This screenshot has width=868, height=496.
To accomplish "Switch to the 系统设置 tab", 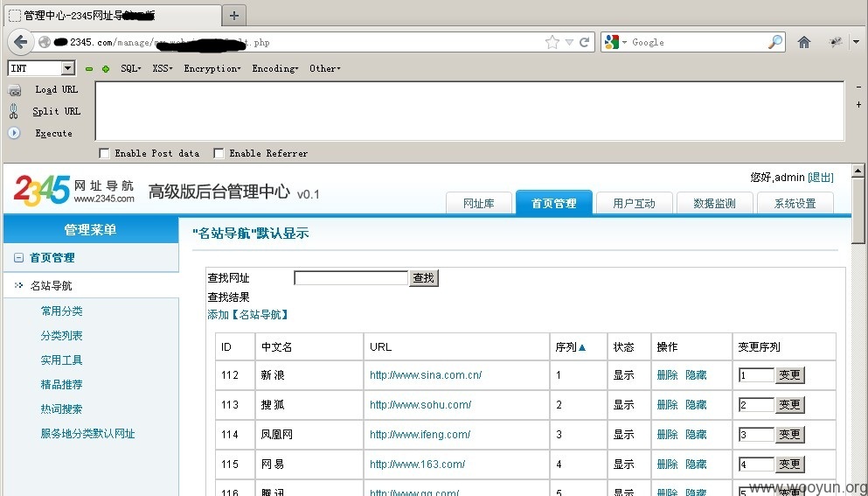I will [x=795, y=204].
